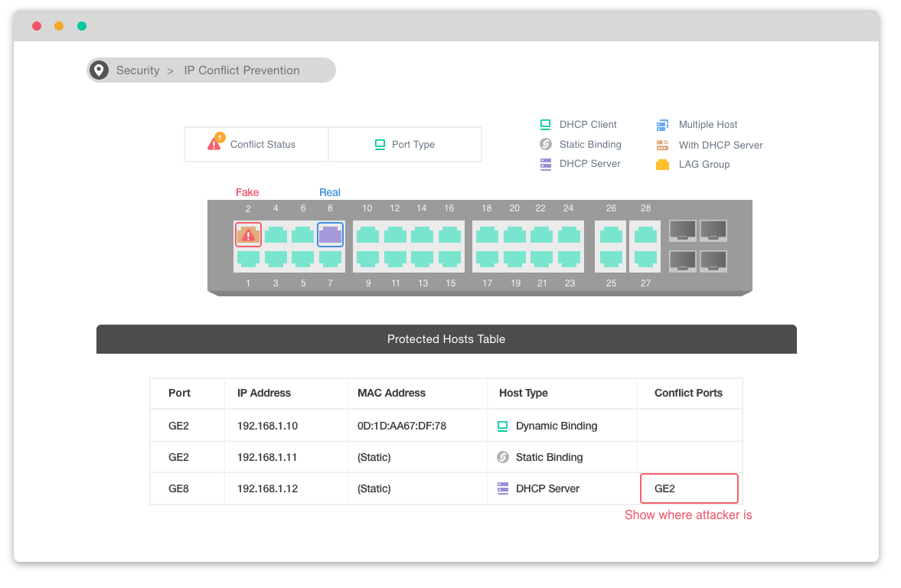Click the Protected Hosts Table header bar
Image resolution: width=901 pixels, height=588 pixels.
tap(446, 339)
